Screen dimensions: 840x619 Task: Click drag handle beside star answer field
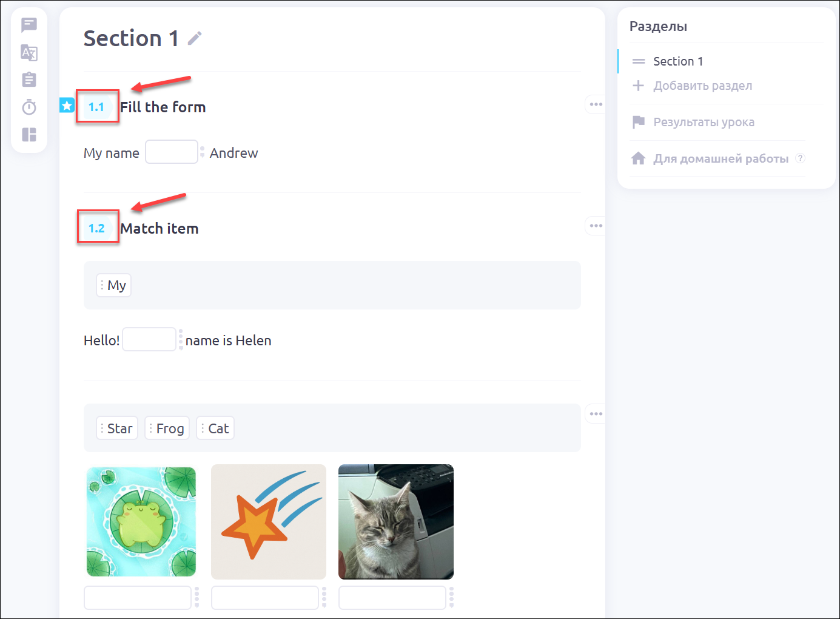pos(324,597)
